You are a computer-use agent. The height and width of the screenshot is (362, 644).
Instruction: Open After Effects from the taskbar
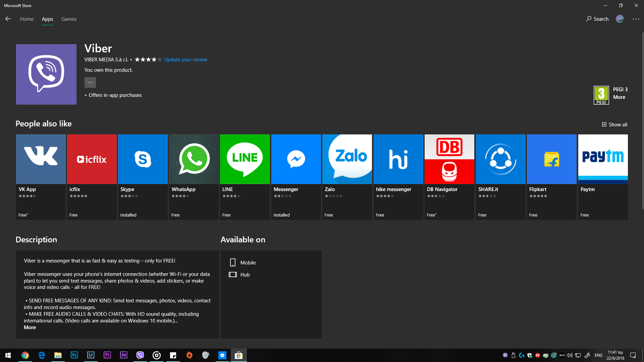(124, 355)
